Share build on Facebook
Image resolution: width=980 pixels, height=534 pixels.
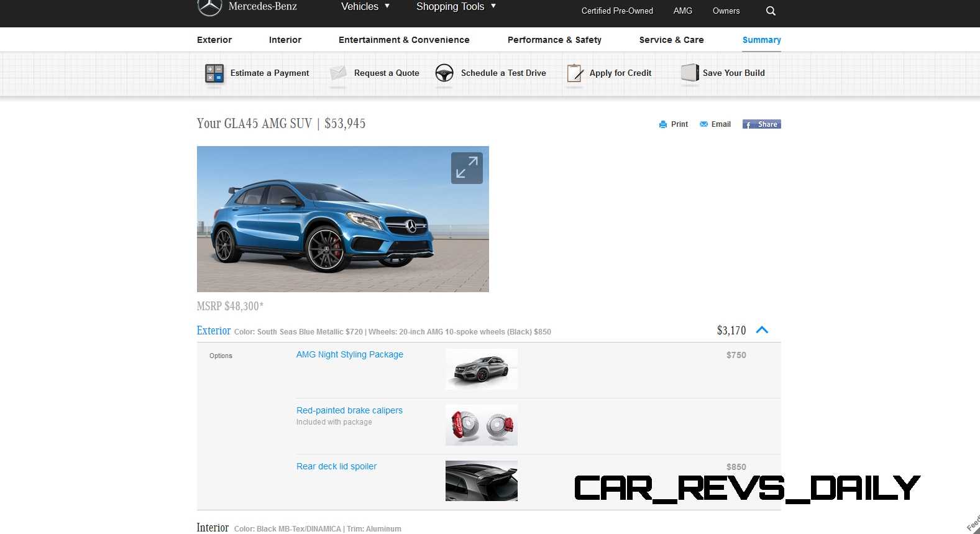click(761, 124)
